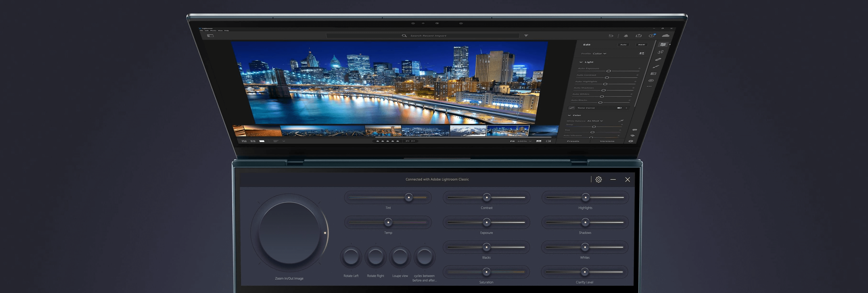
Task: Click the Search Recent Import field
Action: [423, 36]
